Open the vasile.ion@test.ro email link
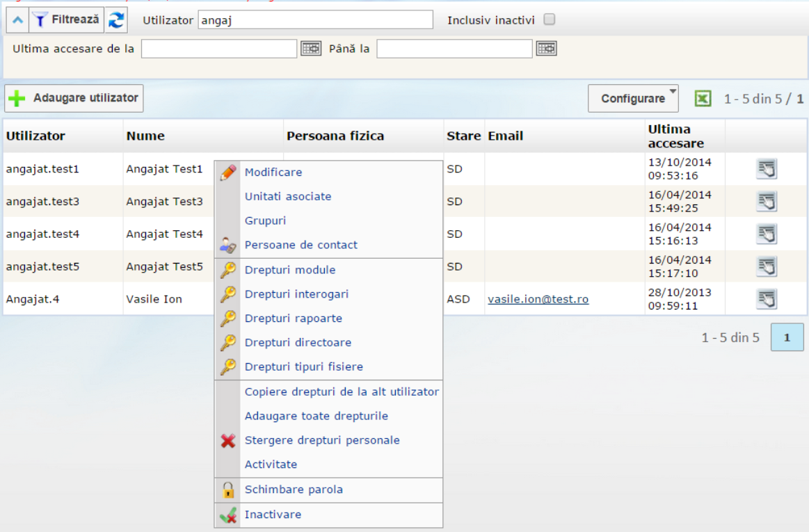 (x=538, y=299)
